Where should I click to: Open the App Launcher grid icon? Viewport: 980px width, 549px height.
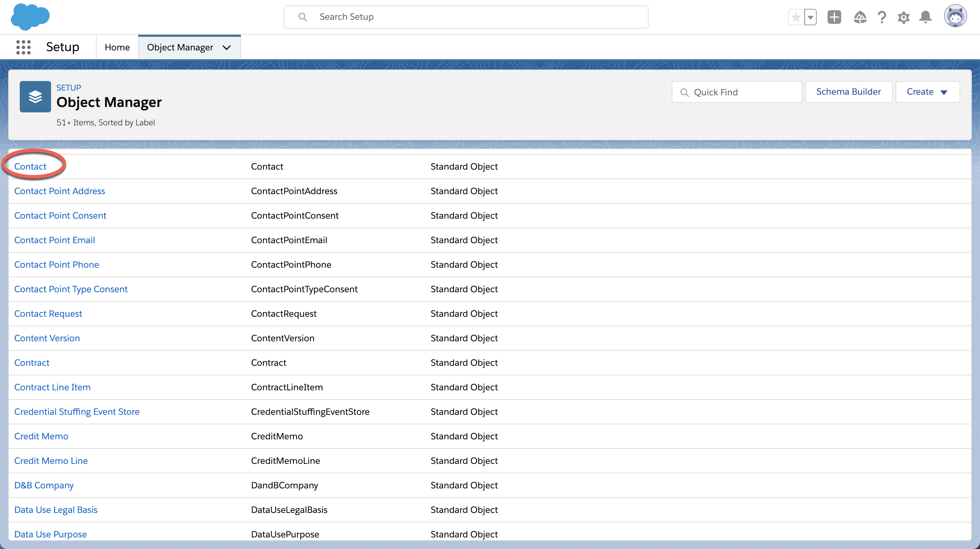23,47
